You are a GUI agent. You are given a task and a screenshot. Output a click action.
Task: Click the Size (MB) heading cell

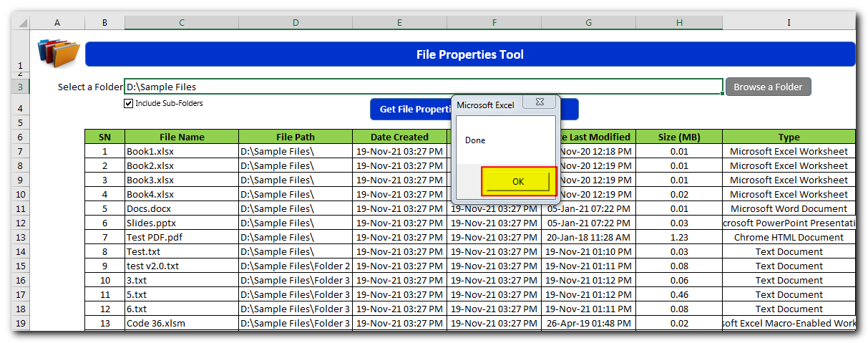click(679, 137)
